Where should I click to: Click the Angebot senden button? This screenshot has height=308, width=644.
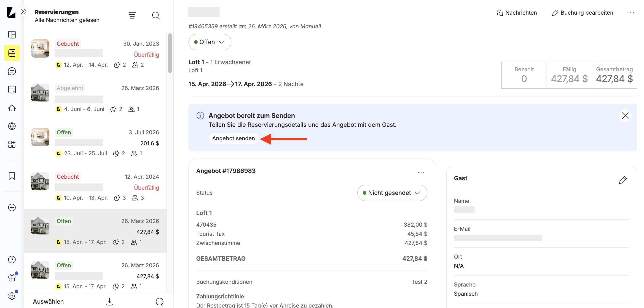pos(233,138)
